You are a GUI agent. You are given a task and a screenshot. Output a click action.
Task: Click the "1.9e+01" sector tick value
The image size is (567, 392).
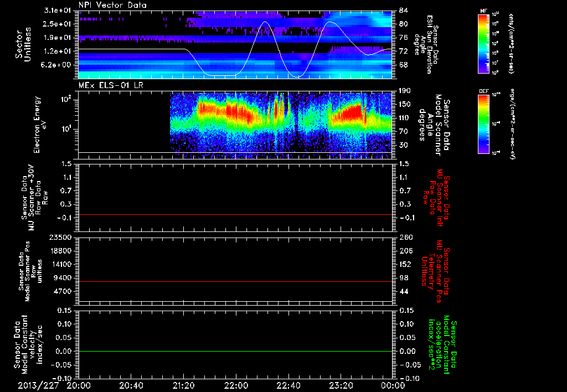tap(57, 38)
